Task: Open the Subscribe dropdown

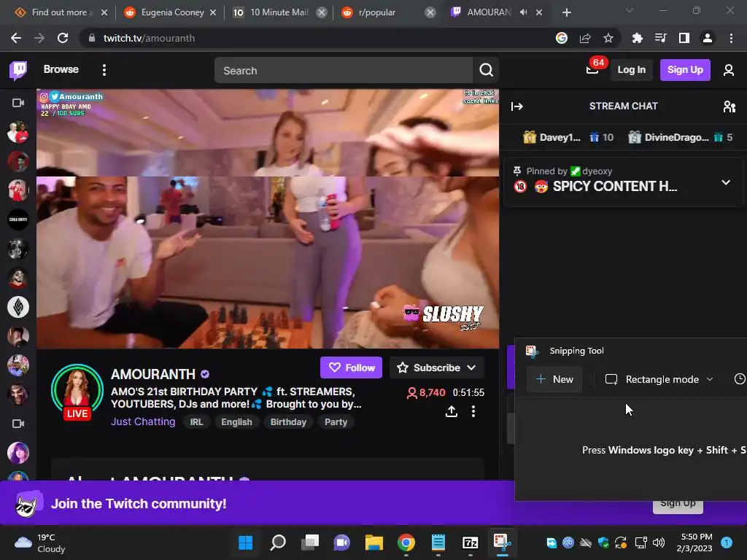Action: pyautogui.click(x=437, y=367)
